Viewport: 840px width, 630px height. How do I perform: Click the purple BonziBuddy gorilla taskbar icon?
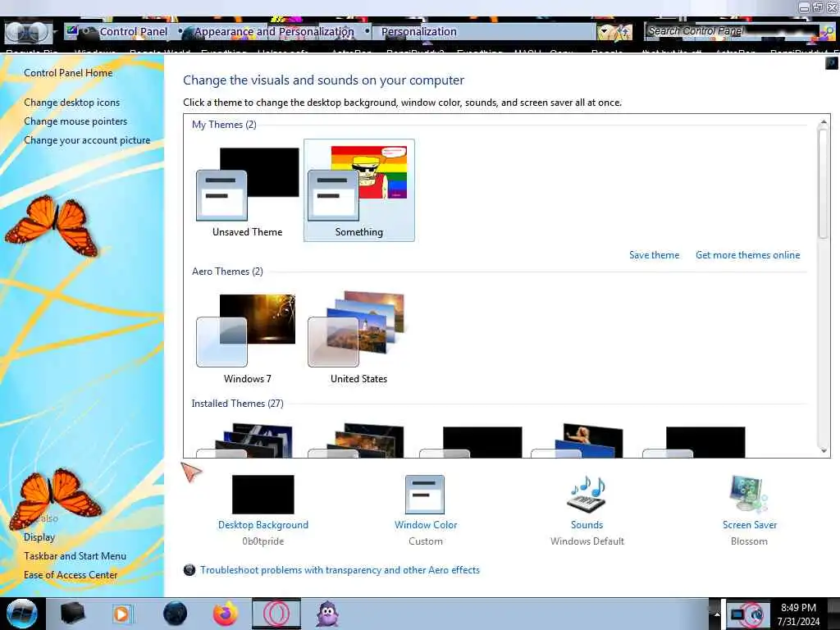[327, 614]
